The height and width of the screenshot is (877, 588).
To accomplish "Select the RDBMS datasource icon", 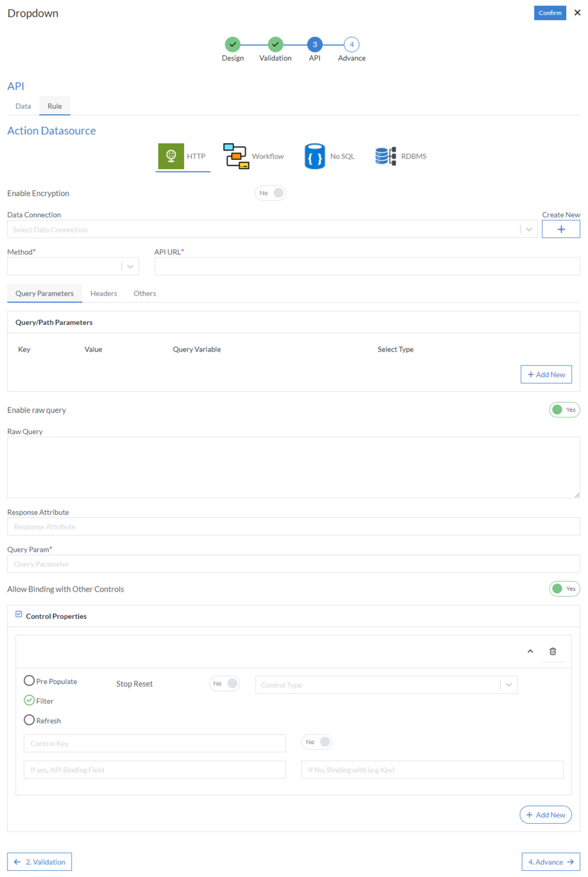I will [x=386, y=156].
